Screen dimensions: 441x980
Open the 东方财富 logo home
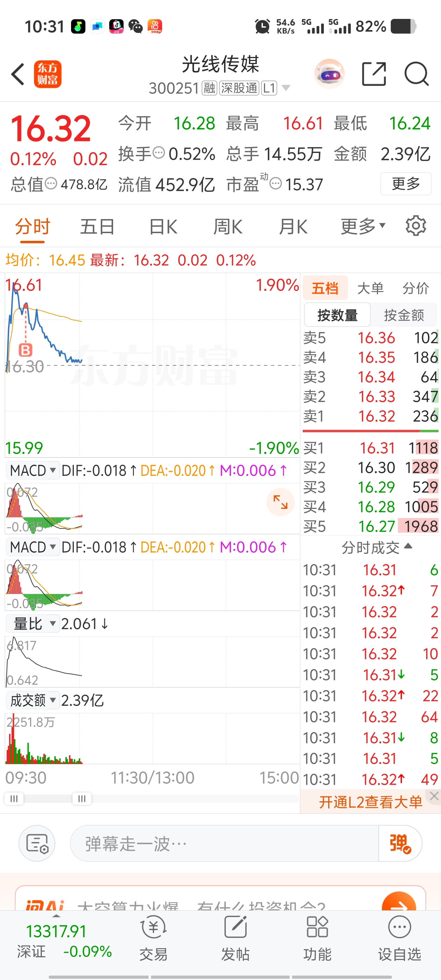click(48, 74)
